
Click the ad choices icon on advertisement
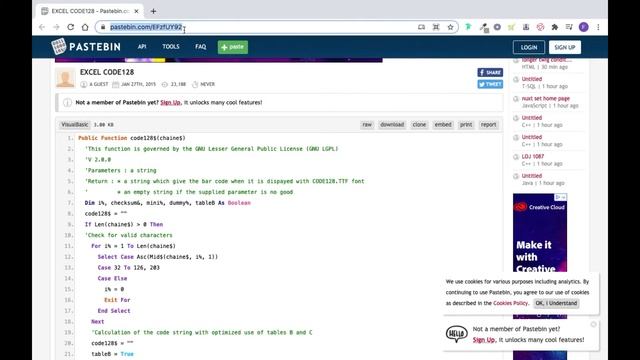coord(560,197)
